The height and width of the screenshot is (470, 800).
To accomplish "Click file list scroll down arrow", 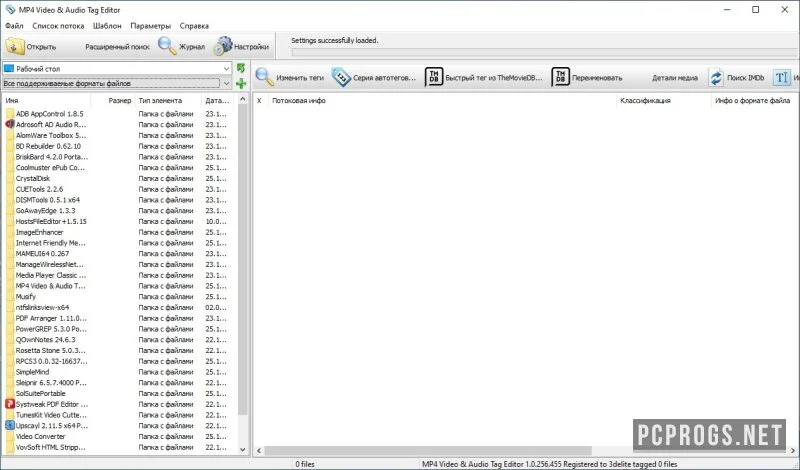I will (x=243, y=450).
